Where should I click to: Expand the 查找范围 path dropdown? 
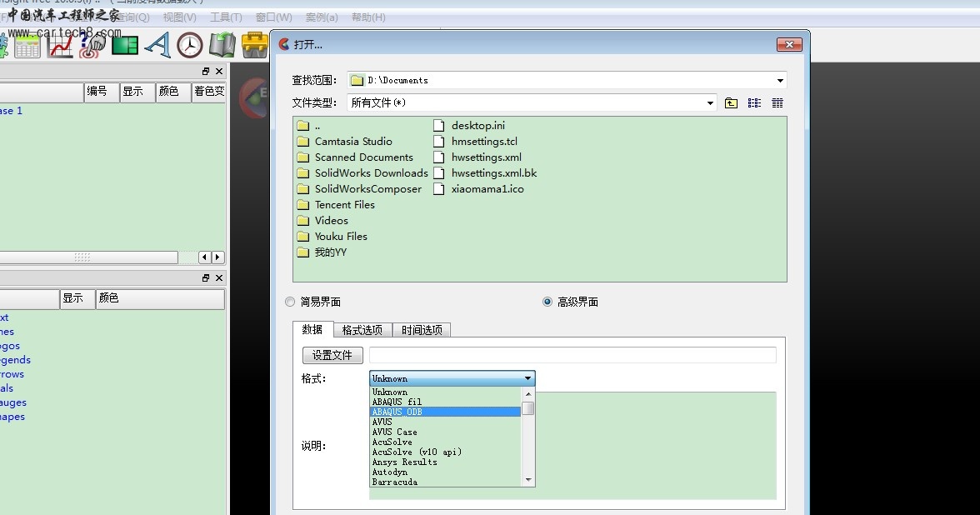point(780,81)
